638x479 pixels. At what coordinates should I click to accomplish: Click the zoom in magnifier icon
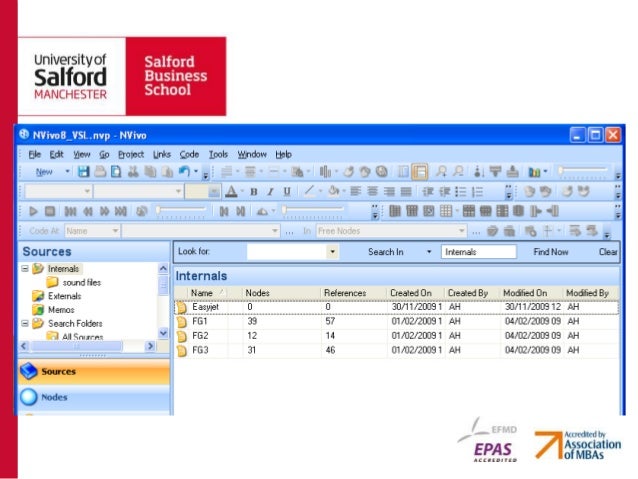pos(441,171)
